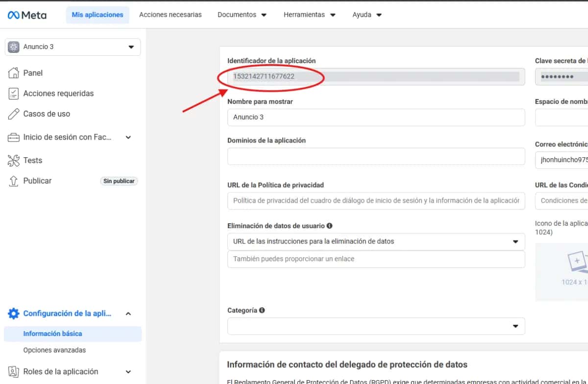Image resolution: width=588 pixels, height=384 pixels.
Task: Click the Panel house icon
Action: coord(14,73)
